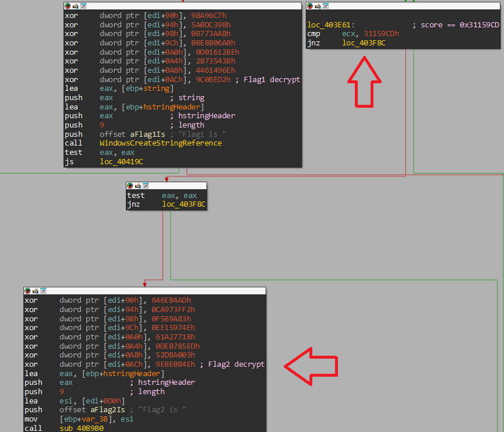Follow the WindowsCreateStringReference call target
The image size is (504, 432).
(161, 143)
